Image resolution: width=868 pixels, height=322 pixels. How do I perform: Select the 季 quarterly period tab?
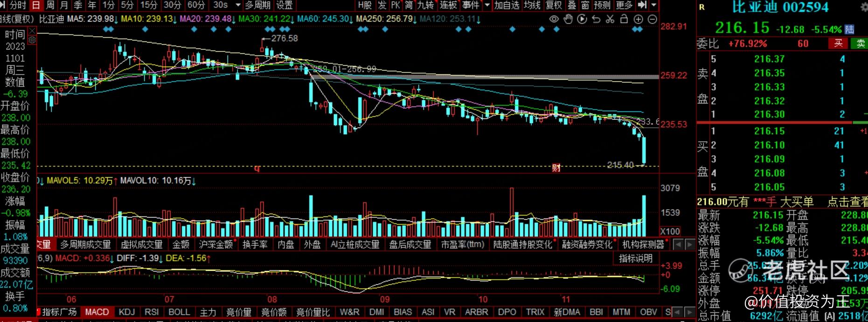point(78,5)
